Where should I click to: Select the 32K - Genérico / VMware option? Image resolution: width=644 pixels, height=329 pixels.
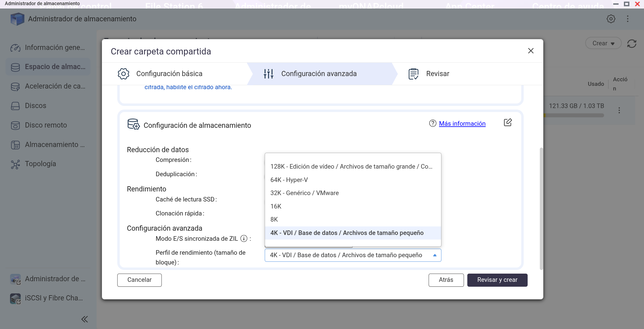[x=304, y=193]
